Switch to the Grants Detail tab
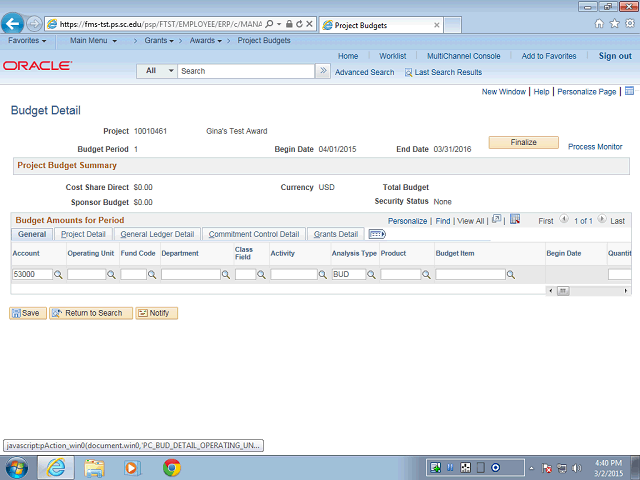640x480 pixels. click(336, 234)
